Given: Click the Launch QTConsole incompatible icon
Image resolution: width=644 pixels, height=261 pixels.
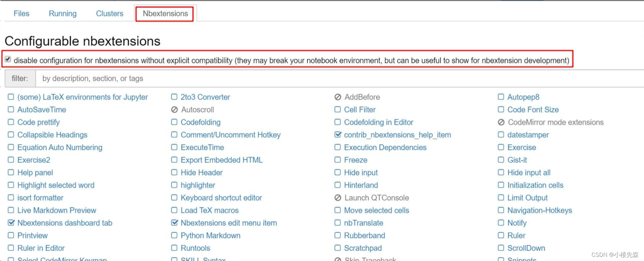Looking at the screenshot, I should click(x=338, y=198).
